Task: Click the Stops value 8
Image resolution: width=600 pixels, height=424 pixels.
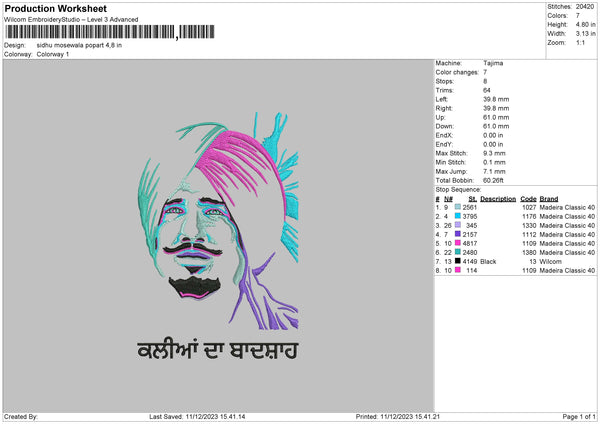Action: 485,81
